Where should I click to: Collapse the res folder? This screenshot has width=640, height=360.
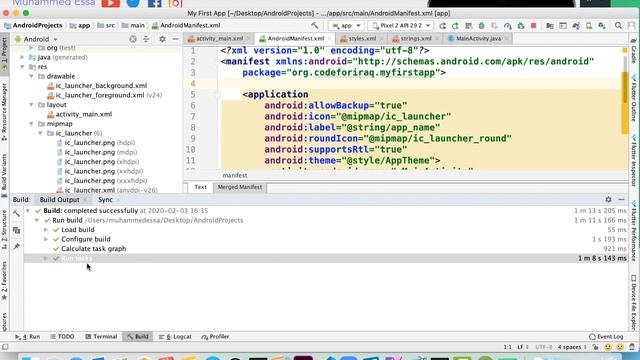(x=22, y=67)
